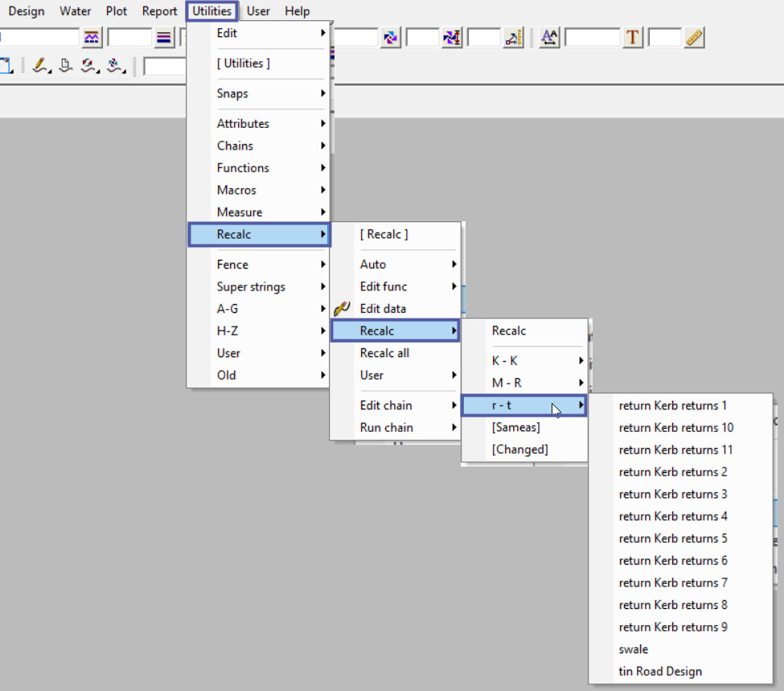Open the Report menu
Viewport: 784px width, 691px height.
tap(159, 11)
